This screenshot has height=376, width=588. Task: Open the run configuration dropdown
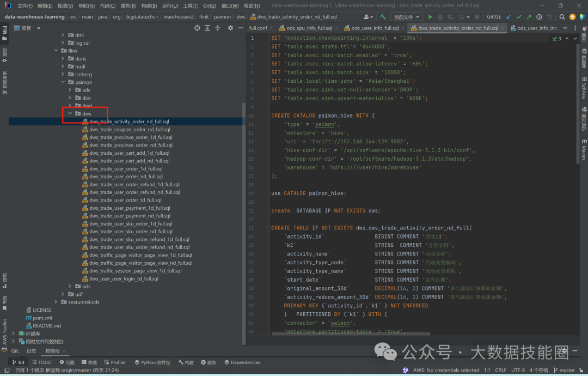[x=406, y=17]
